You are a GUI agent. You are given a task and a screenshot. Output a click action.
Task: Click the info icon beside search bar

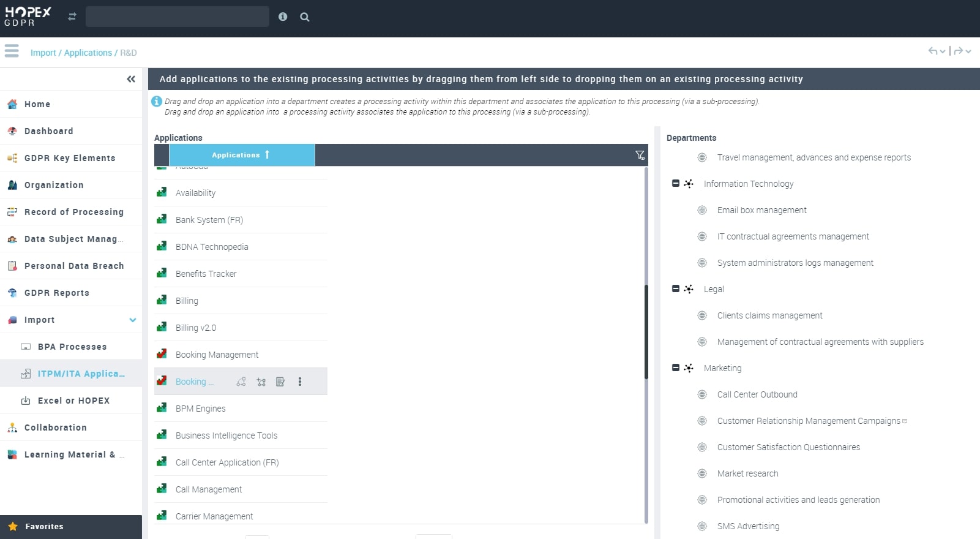pyautogui.click(x=283, y=17)
